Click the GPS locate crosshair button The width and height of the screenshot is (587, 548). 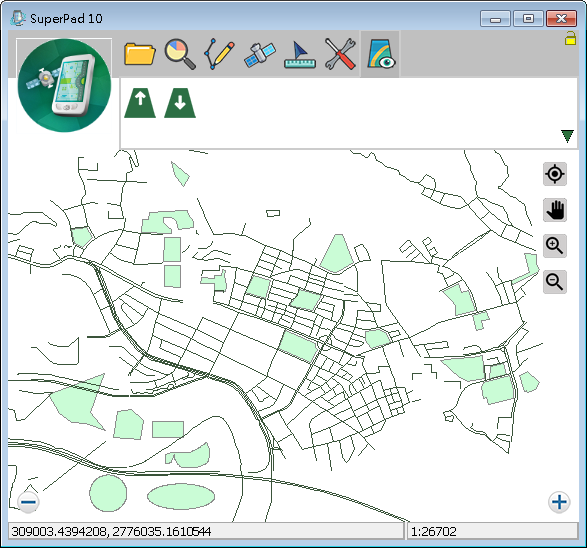(x=555, y=174)
